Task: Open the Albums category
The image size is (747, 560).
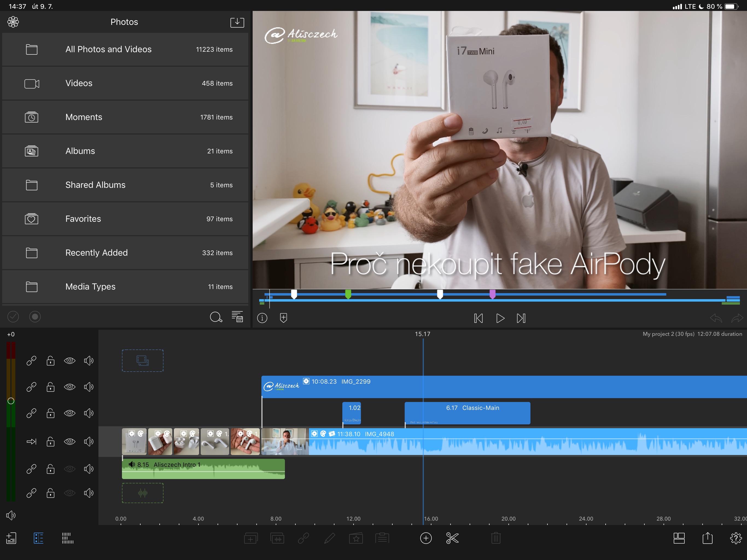Action: point(125,151)
